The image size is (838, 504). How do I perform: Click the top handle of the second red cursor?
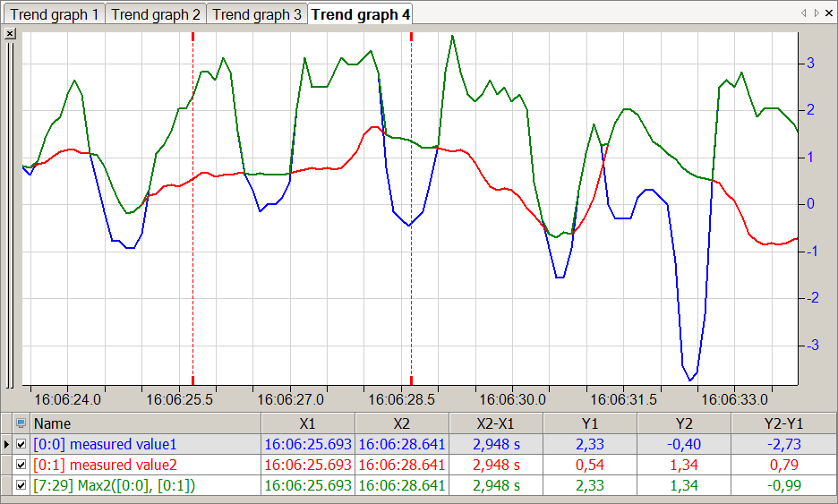[412, 37]
